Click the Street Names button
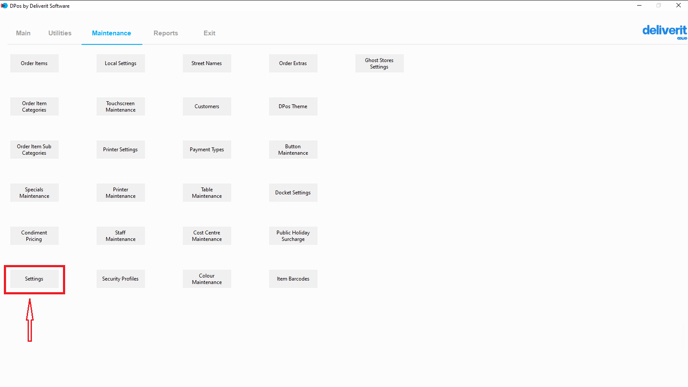 (207, 63)
